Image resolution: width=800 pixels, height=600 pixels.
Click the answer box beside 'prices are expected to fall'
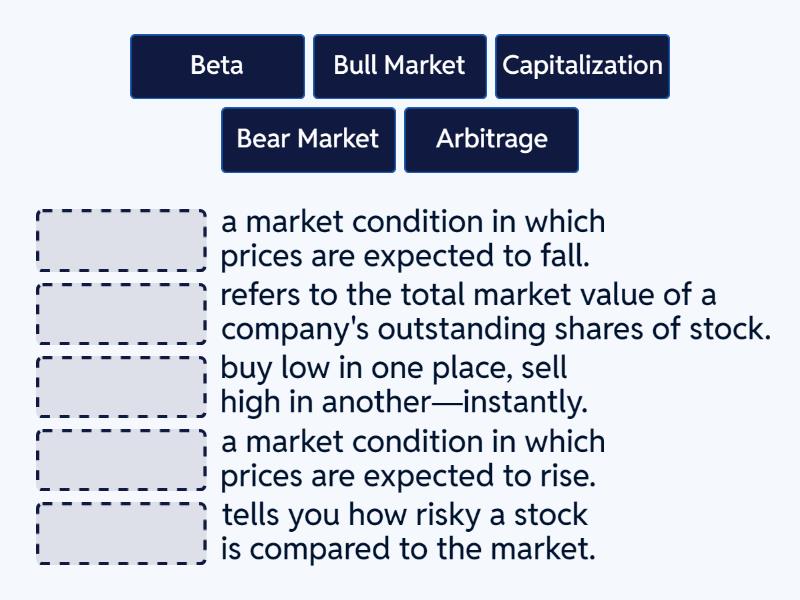(120, 240)
